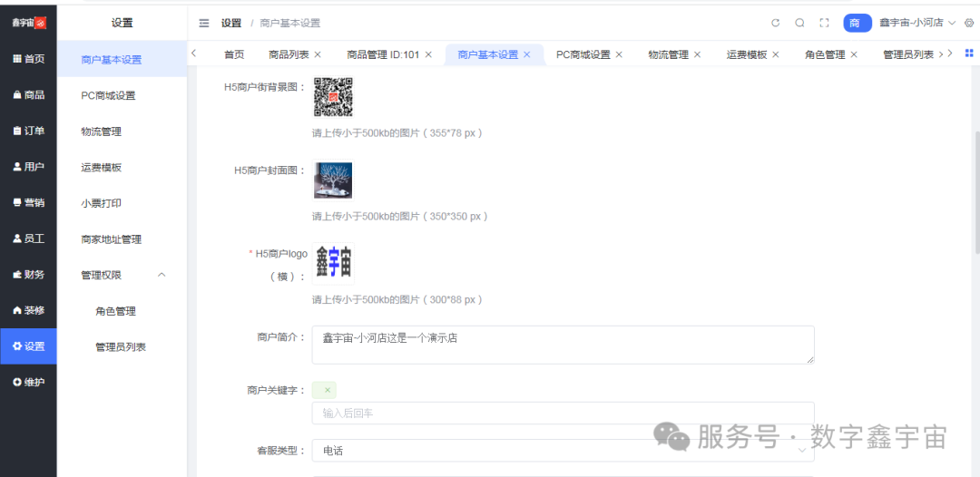Screen dimensions: 980x477
Task: Select 运费模板 in settings menu
Action: [x=122, y=168]
